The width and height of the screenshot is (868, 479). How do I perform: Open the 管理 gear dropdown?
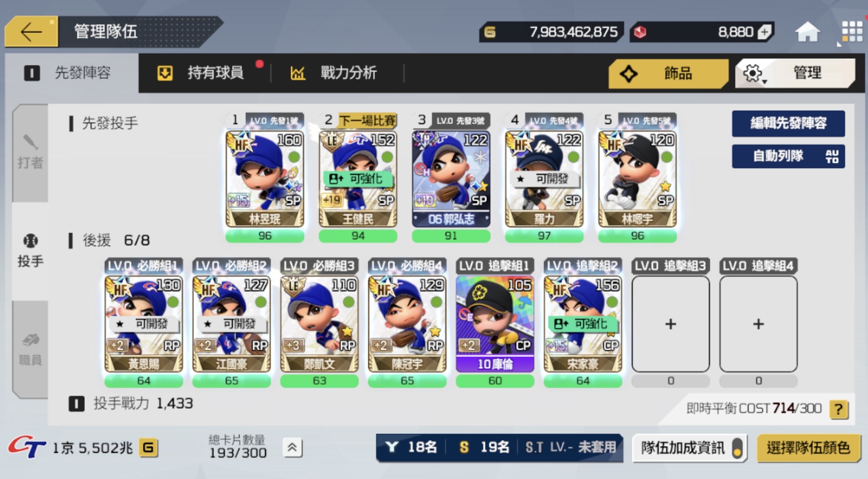coord(795,73)
